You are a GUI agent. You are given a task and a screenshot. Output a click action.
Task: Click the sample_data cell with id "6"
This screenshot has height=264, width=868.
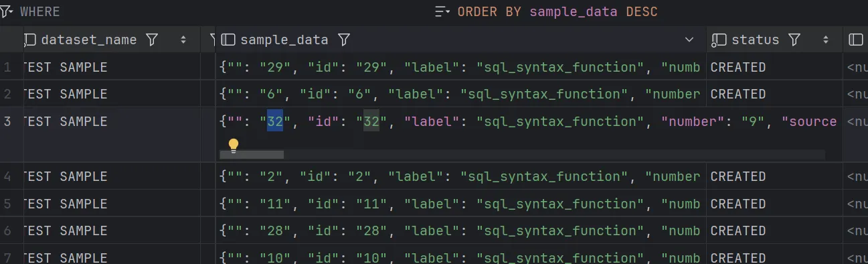tap(460, 94)
